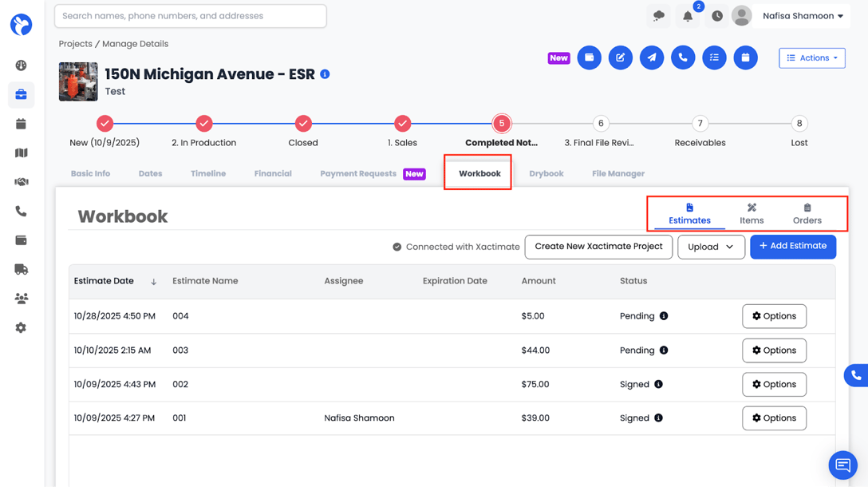Image resolution: width=868 pixels, height=487 pixels.
Task: Open the people group icon in sidebar
Action: click(21, 299)
